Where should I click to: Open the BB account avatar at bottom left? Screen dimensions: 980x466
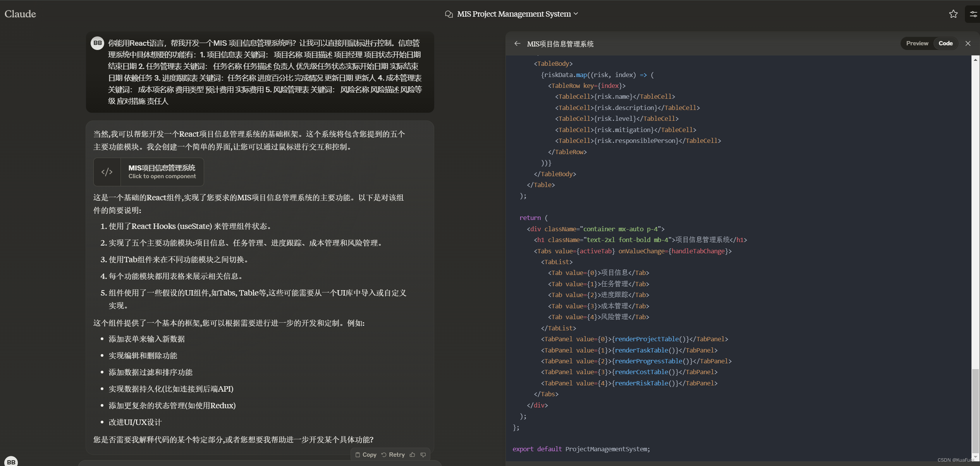(11, 461)
